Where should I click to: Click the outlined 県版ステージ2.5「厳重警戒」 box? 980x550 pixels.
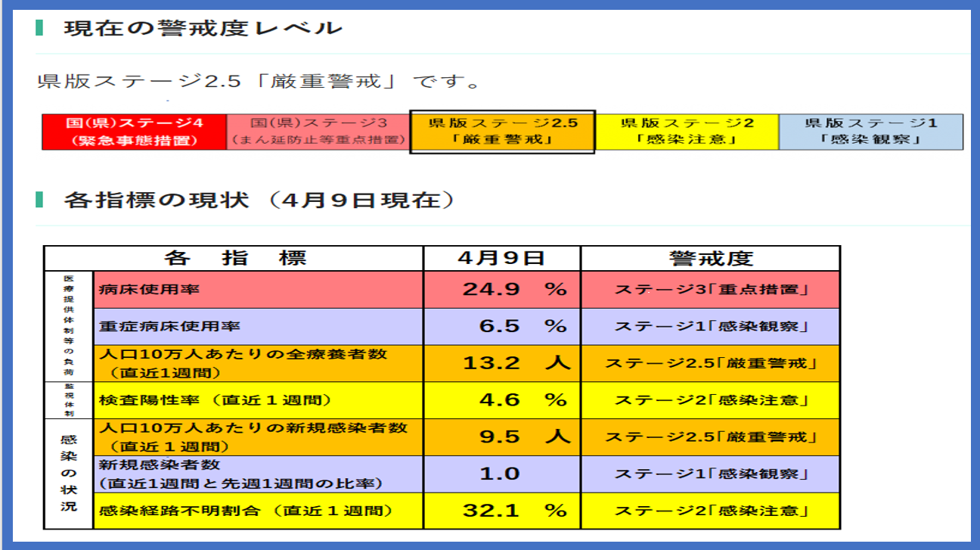point(502,132)
